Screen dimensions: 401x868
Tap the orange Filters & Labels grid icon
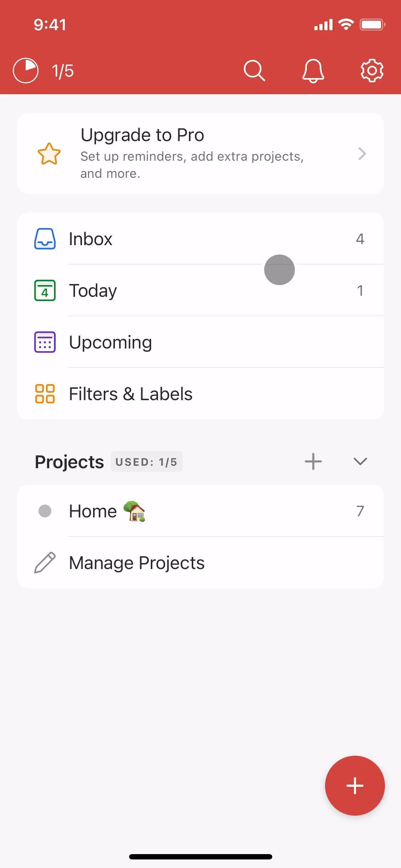coord(45,394)
